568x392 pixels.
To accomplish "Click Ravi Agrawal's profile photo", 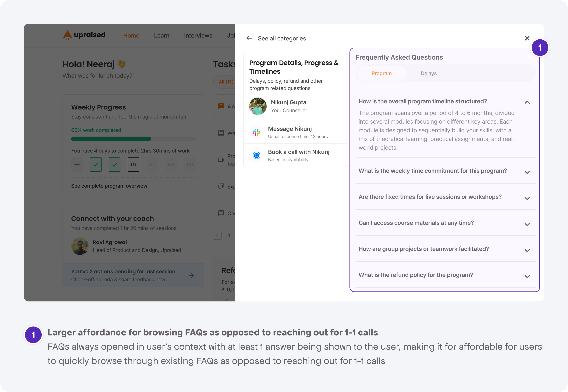I will click(x=80, y=246).
